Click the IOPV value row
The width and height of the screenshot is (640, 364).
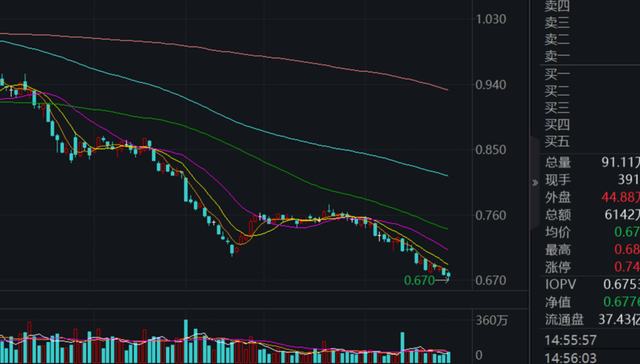[590, 284]
